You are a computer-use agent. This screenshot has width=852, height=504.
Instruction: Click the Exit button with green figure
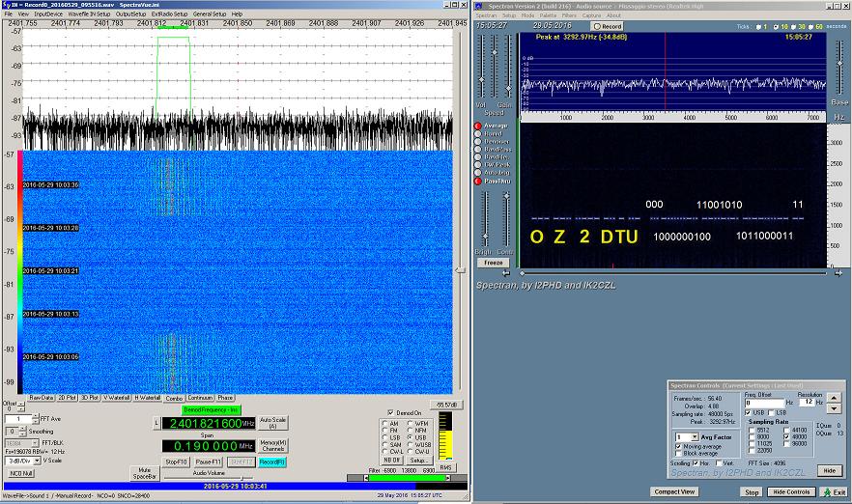tap(832, 491)
